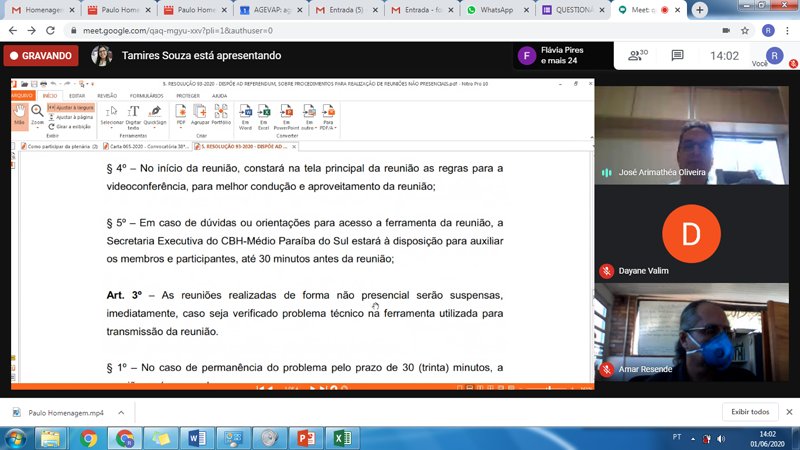800x450 pixels.
Task: Click the Em PowerPoint conversion icon
Action: 286,117
